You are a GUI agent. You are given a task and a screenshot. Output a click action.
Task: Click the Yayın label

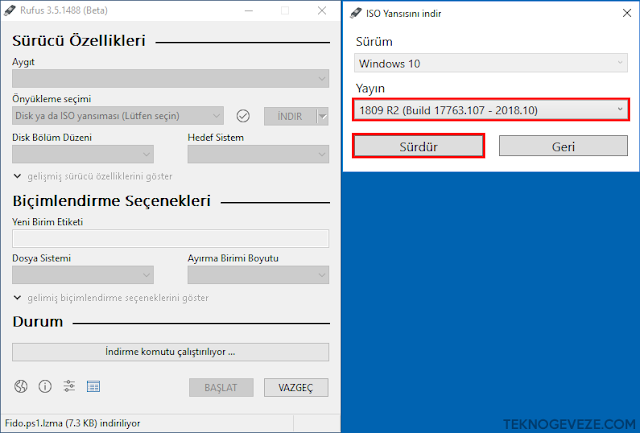point(370,89)
